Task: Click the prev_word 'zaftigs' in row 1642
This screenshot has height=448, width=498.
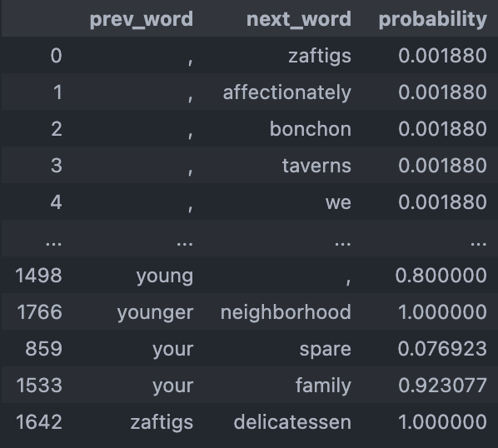Action: (162, 423)
